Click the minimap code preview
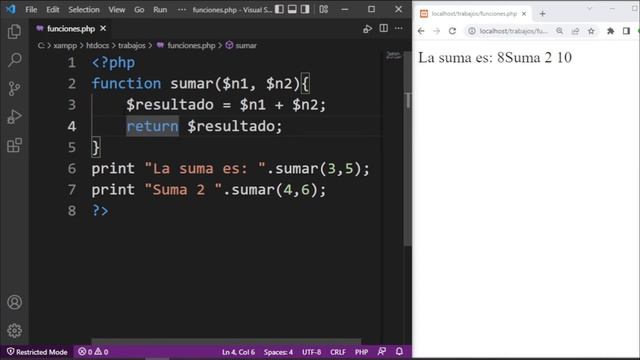640x360 pixels. tap(393, 55)
